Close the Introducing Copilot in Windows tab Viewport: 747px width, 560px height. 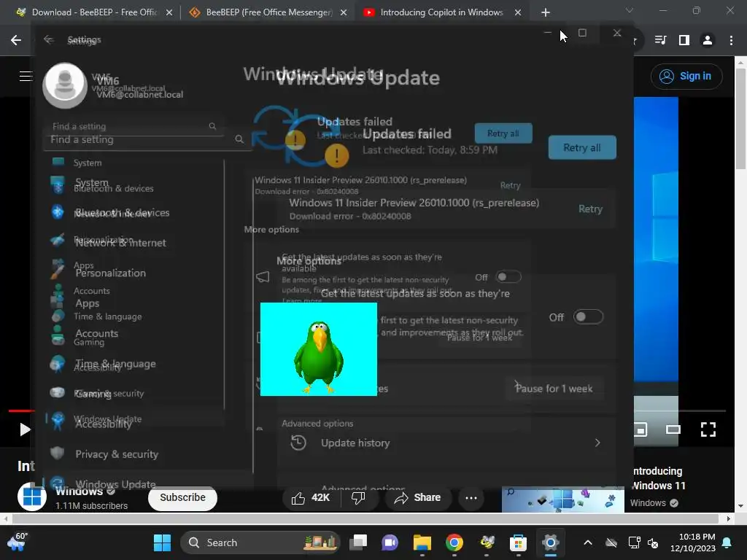click(518, 12)
